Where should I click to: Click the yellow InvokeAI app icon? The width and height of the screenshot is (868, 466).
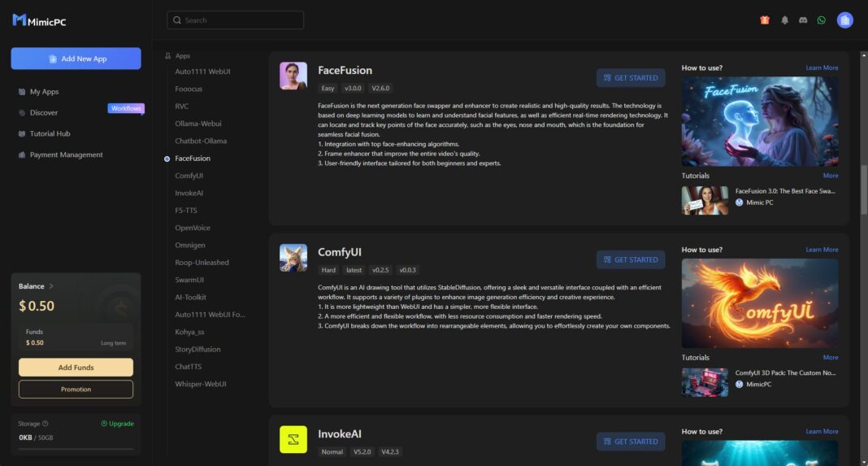point(293,439)
